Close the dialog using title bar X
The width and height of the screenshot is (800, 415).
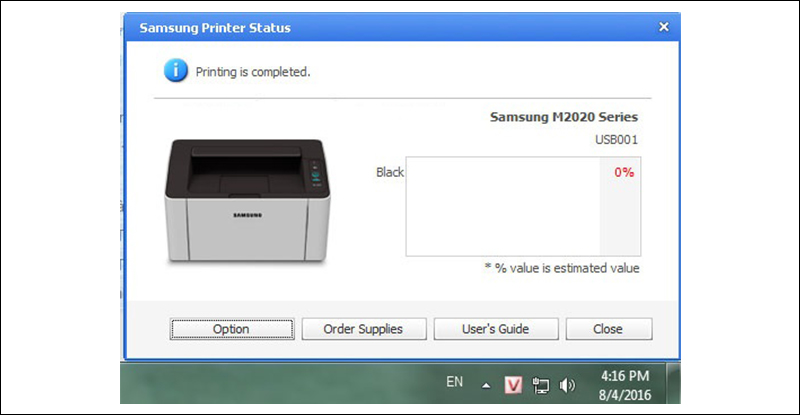[662, 27]
